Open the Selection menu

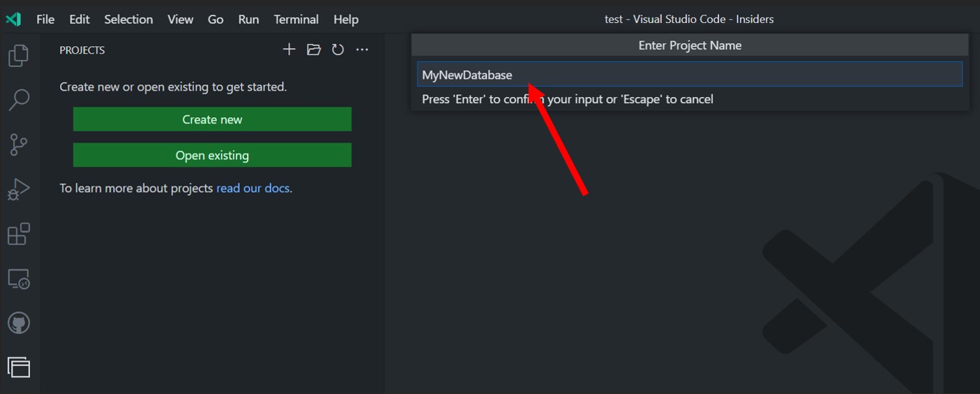[x=128, y=20]
